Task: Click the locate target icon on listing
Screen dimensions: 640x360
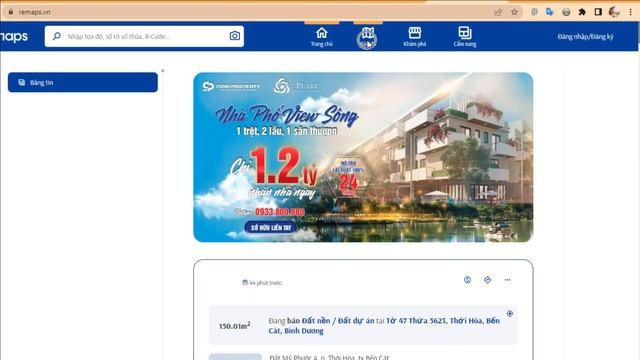Action: coord(510,313)
